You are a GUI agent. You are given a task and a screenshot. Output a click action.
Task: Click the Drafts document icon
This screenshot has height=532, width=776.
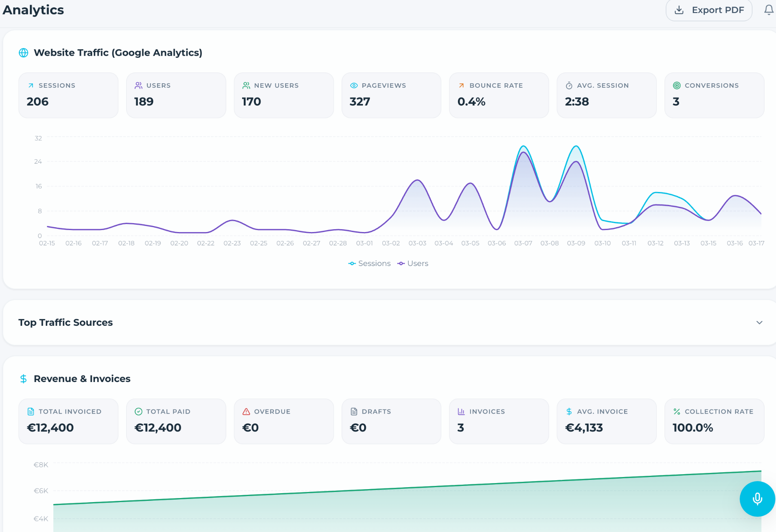354,412
